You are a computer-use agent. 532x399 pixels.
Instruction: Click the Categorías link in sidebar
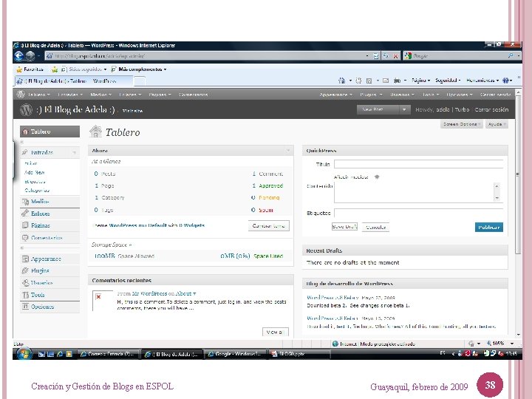[37, 190]
